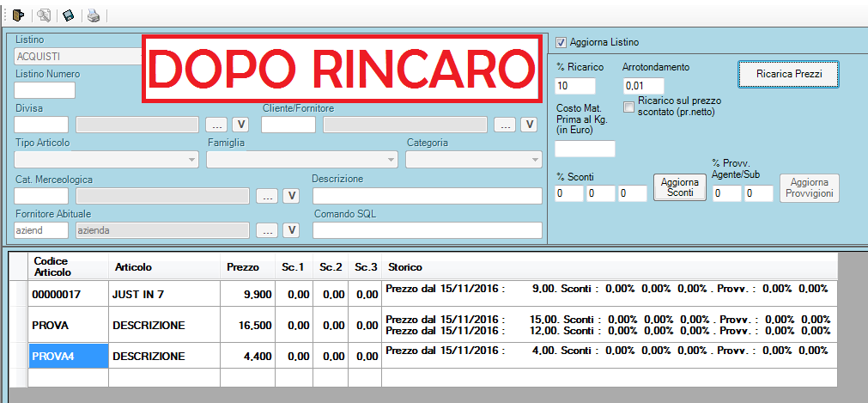Click the Descrizione text field

[x=428, y=196]
